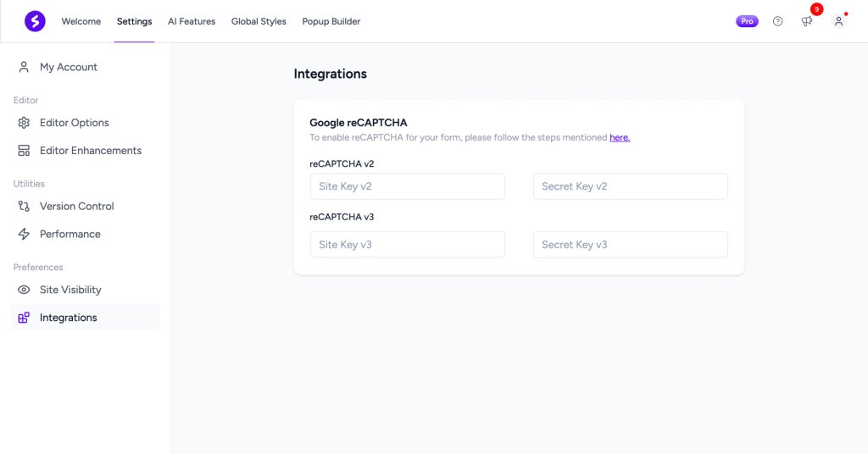Select the Settings tab
868x454 pixels.
[x=135, y=21]
